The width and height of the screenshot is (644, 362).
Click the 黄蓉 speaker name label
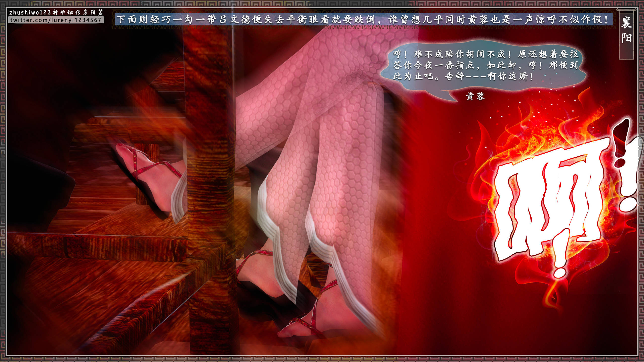[475, 96]
